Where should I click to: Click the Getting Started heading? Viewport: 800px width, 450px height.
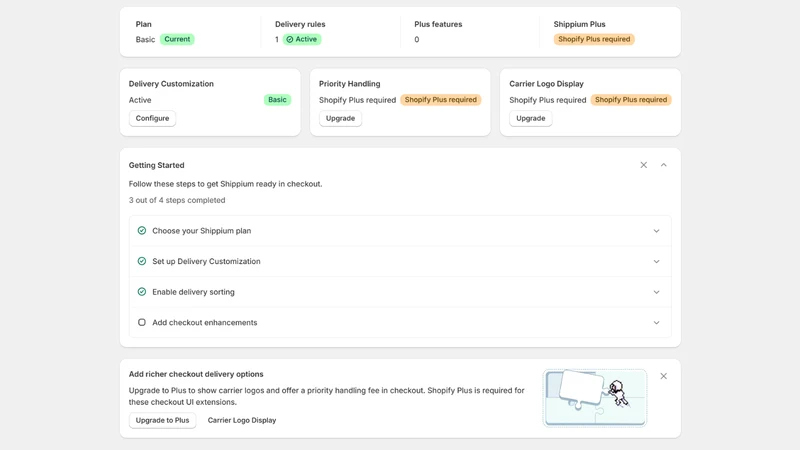tap(157, 165)
